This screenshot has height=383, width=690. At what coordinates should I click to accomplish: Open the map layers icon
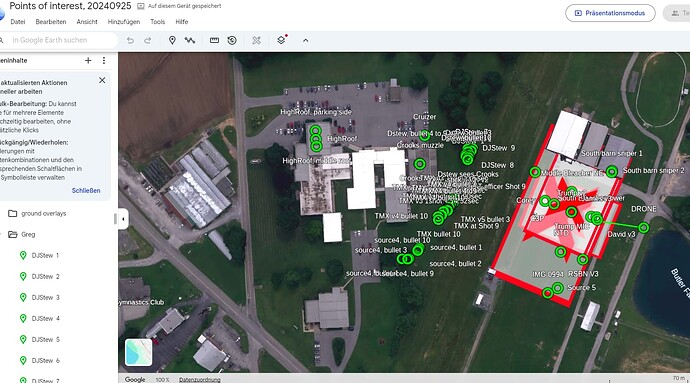pos(282,40)
